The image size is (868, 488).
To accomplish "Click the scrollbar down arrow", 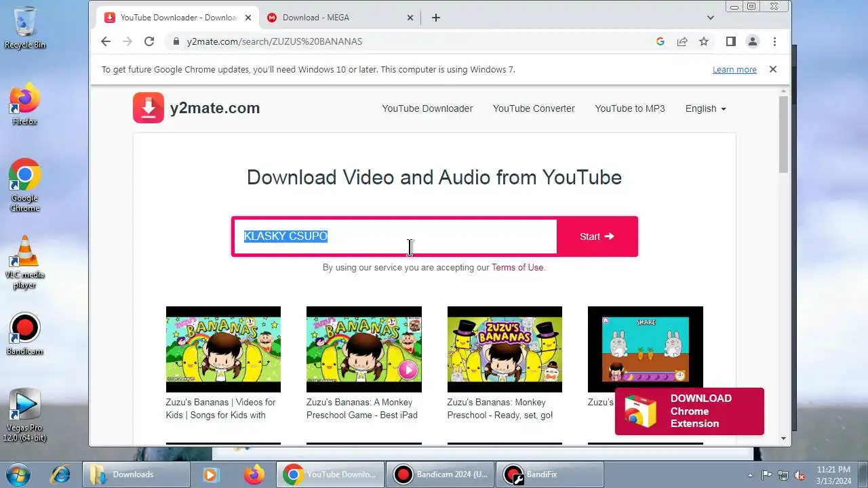I will [x=784, y=439].
